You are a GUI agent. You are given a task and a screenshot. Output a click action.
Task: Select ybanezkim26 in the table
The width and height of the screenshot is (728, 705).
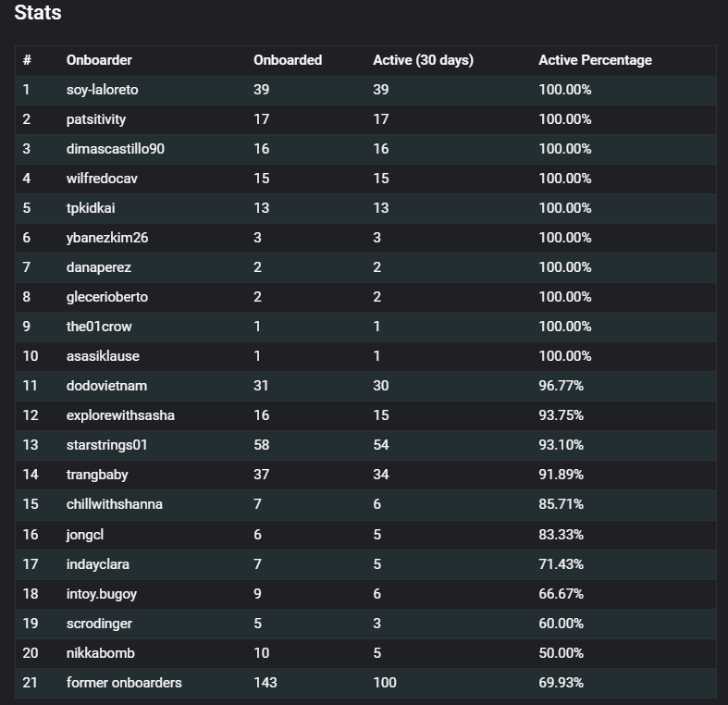[x=107, y=238]
